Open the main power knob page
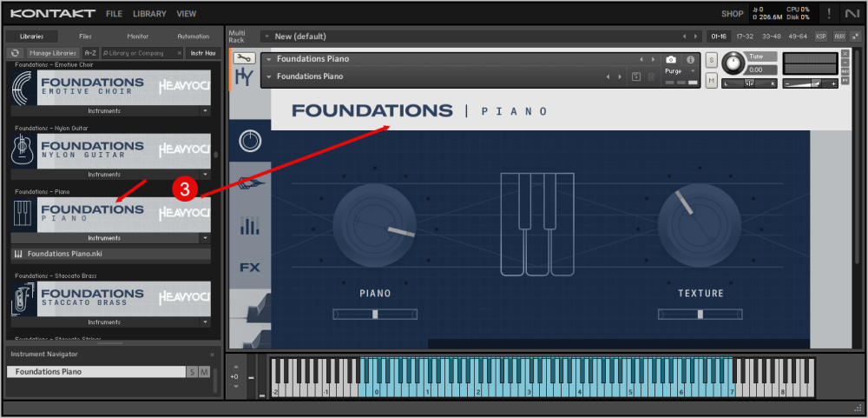Viewport: 868px width, 418px height. (x=250, y=141)
